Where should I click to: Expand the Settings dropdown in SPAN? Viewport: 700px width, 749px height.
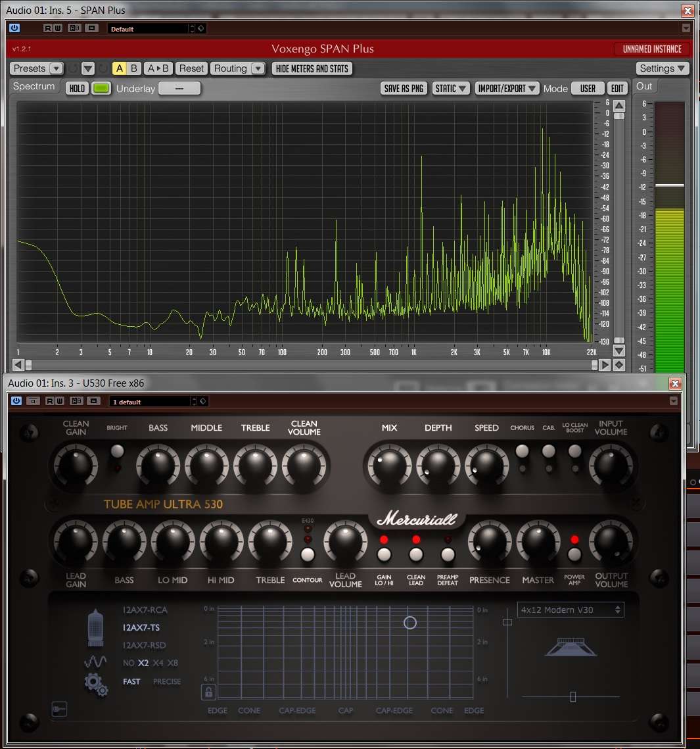(663, 68)
